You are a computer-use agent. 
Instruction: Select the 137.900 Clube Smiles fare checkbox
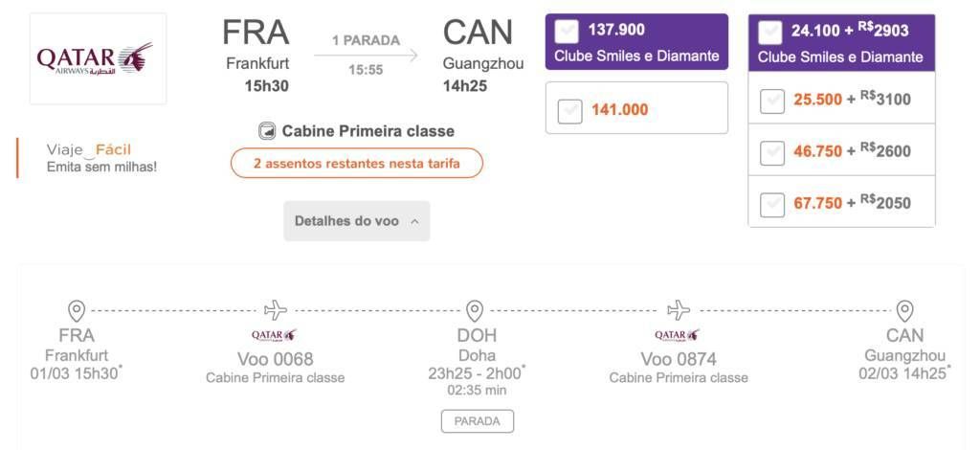[x=567, y=32]
